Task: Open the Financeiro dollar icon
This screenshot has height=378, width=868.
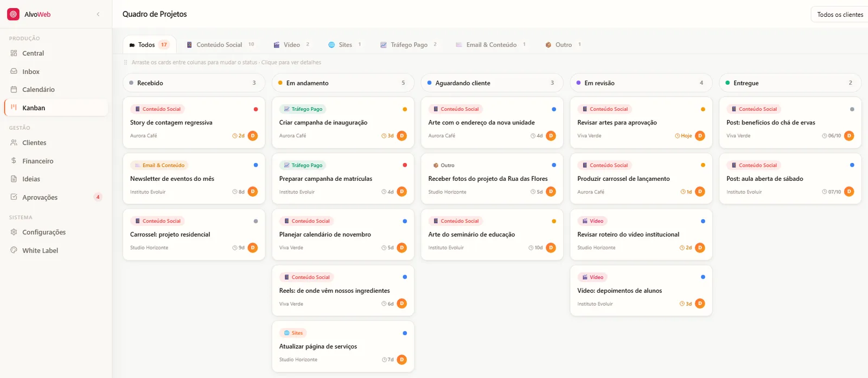Action: 14,161
